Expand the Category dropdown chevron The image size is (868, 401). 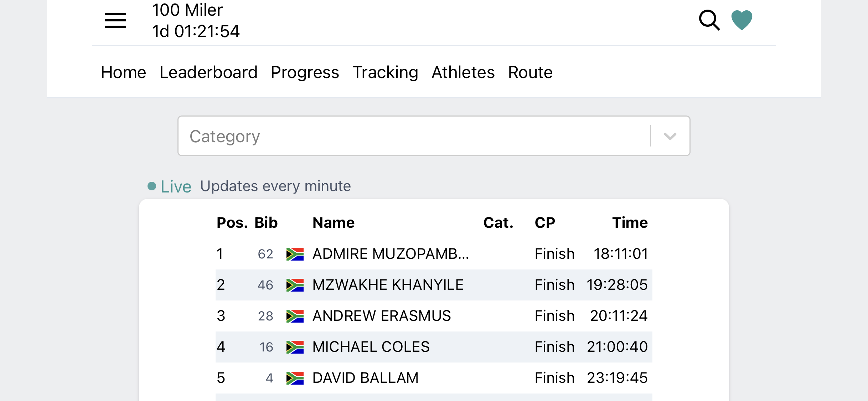[670, 136]
